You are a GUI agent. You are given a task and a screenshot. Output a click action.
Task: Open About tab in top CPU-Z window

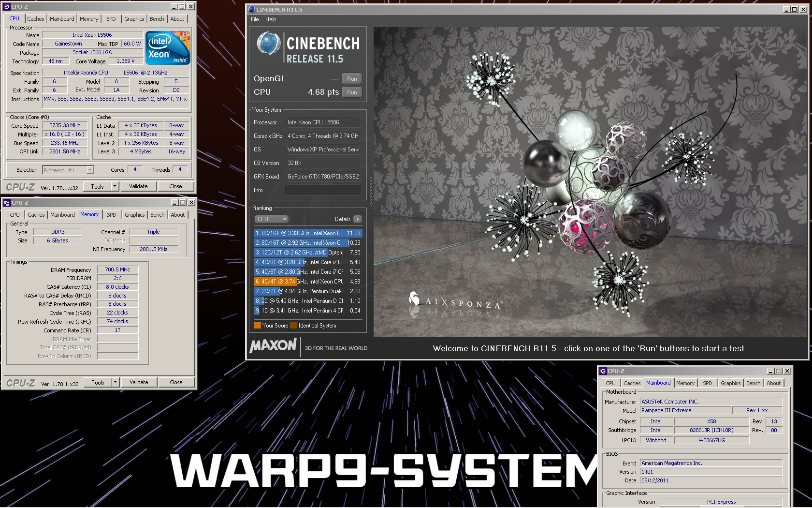coord(177,19)
